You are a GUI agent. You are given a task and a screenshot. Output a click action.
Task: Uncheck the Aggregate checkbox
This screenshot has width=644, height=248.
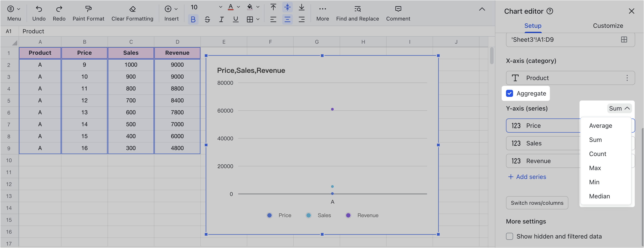click(510, 93)
